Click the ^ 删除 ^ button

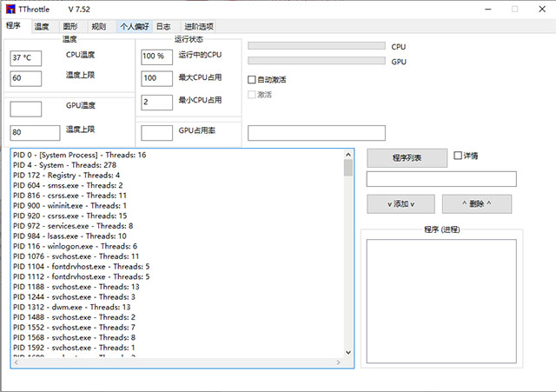[x=477, y=204]
